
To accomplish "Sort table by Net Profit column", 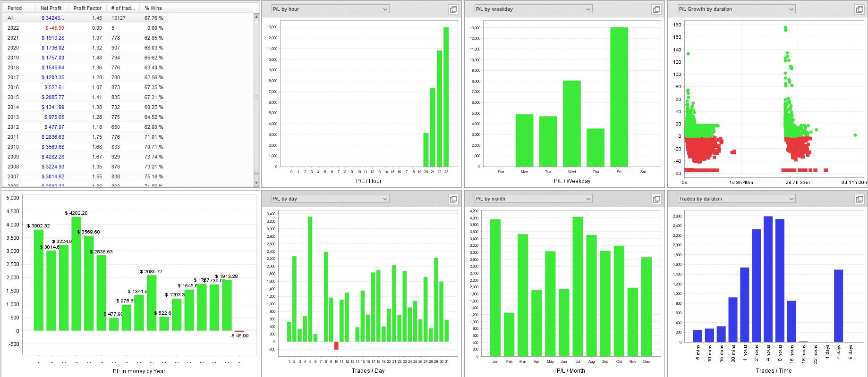I will (52, 8).
